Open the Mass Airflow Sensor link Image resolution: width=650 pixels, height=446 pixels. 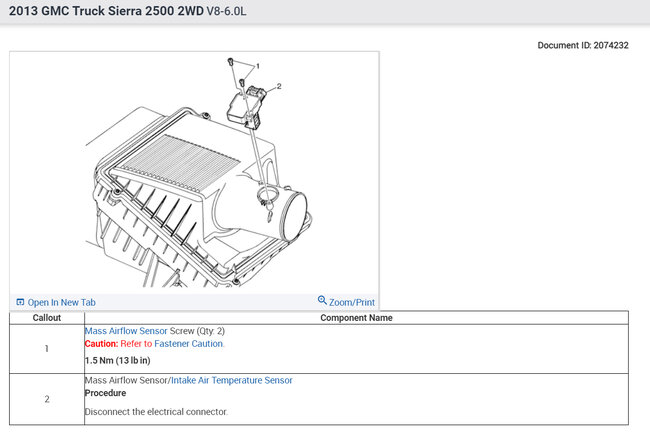tap(126, 331)
